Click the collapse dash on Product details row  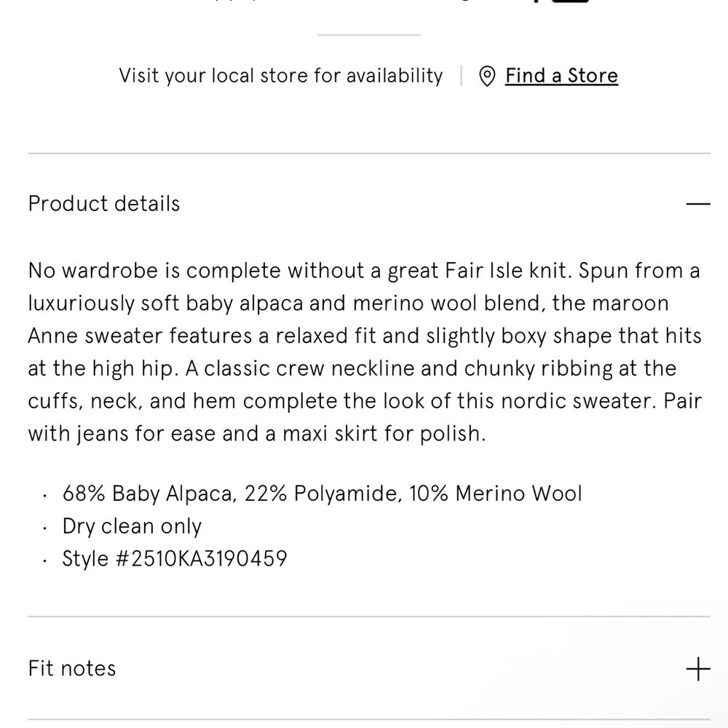(x=698, y=202)
